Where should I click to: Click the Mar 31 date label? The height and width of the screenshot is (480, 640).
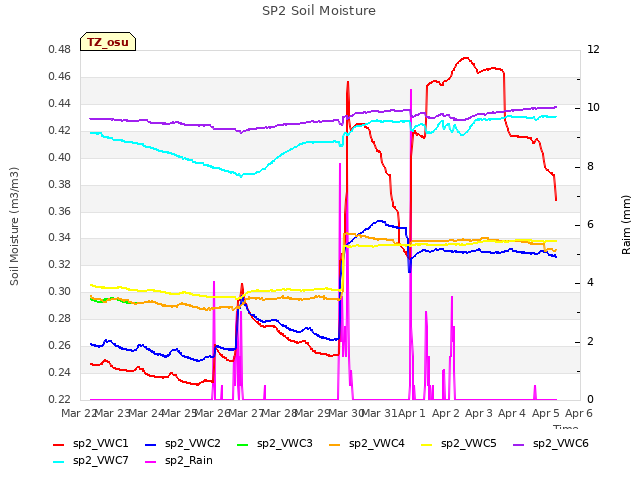[379, 414]
